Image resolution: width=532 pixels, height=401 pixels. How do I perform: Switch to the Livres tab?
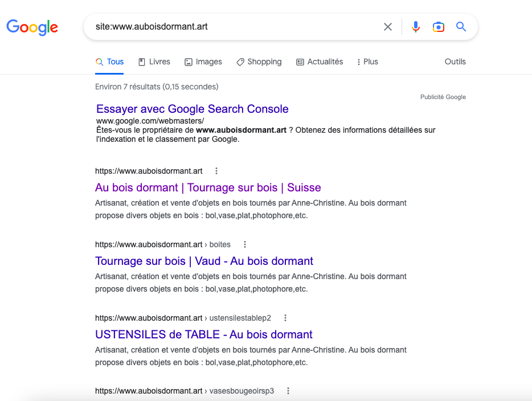click(x=154, y=62)
